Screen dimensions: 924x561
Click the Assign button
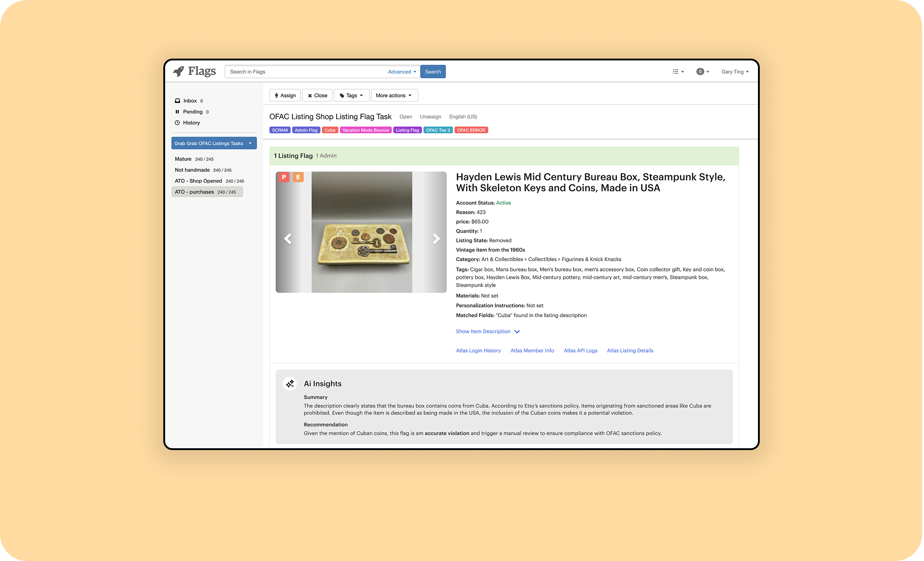pos(285,96)
